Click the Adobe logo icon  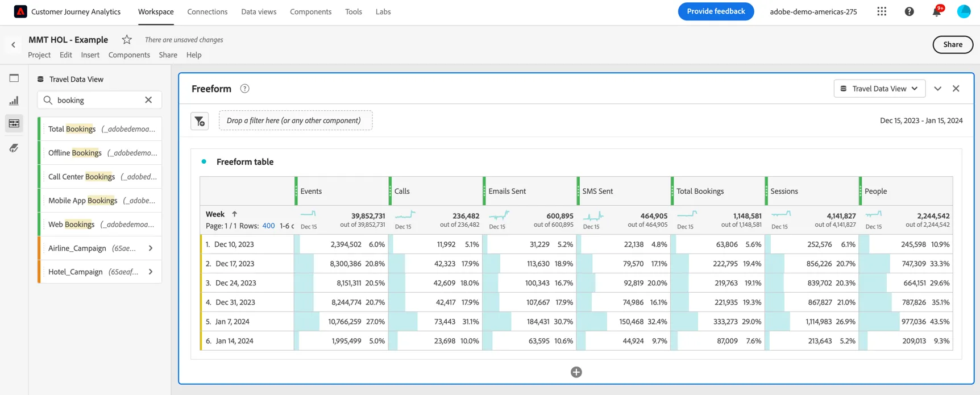pos(20,11)
